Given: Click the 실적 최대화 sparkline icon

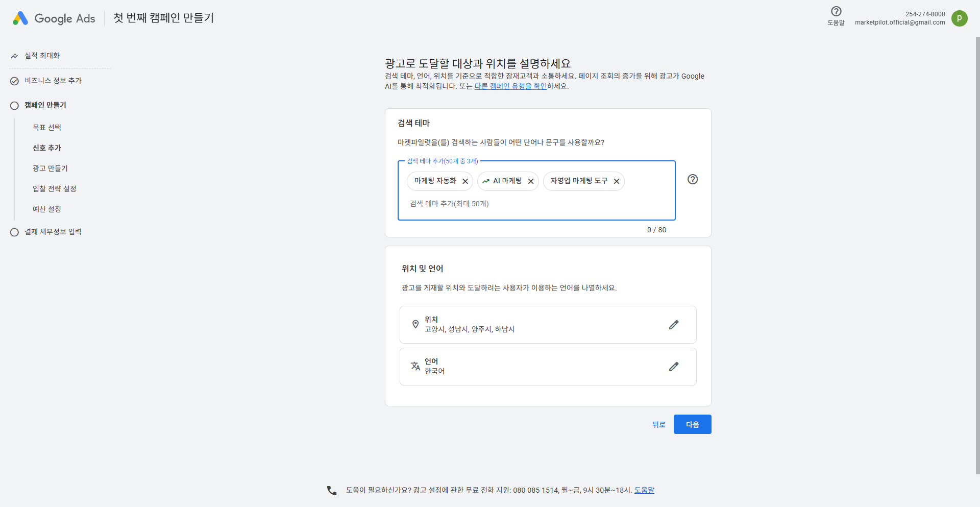Looking at the screenshot, I should [x=14, y=56].
